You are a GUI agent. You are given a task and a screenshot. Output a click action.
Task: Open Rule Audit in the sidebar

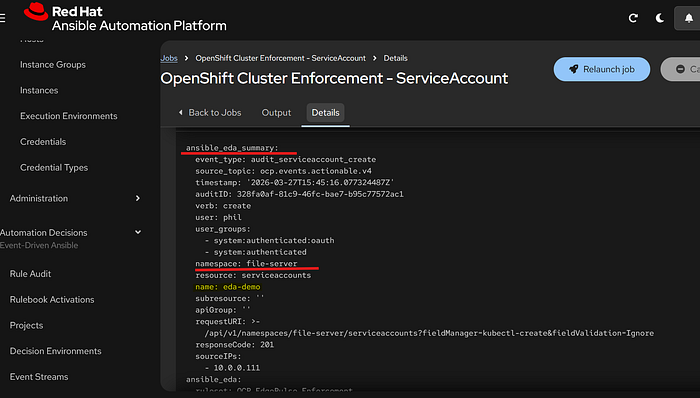30,274
